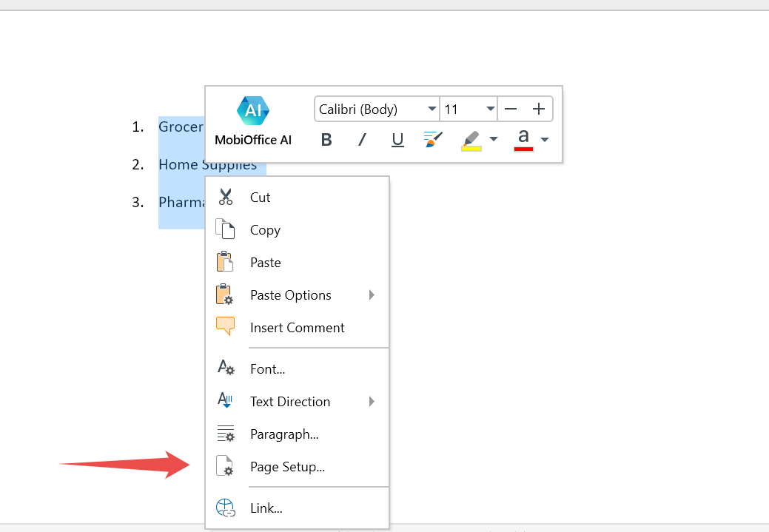Click list number 2

point(138,164)
